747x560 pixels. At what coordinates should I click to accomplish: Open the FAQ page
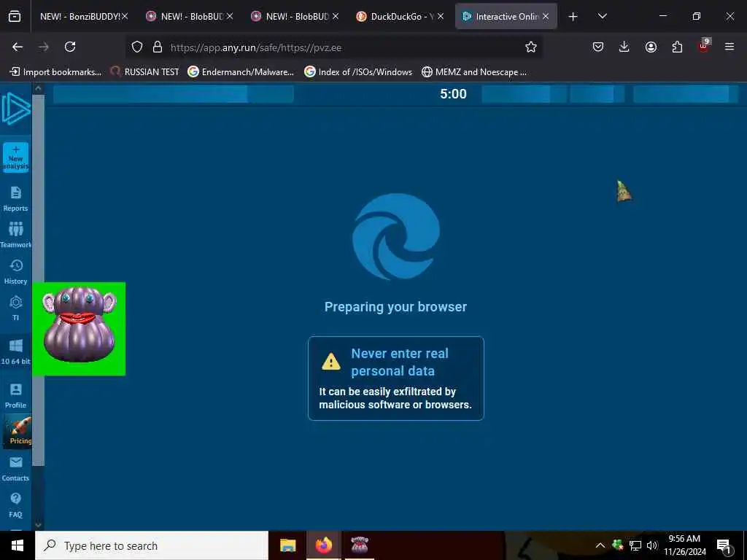click(x=16, y=505)
